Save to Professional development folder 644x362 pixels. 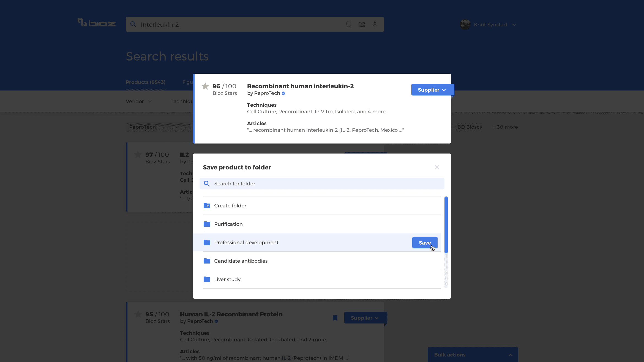[424, 243]
